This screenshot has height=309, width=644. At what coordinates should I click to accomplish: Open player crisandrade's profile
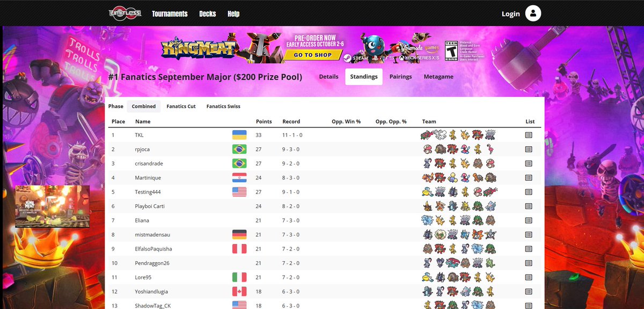(148, 163)
